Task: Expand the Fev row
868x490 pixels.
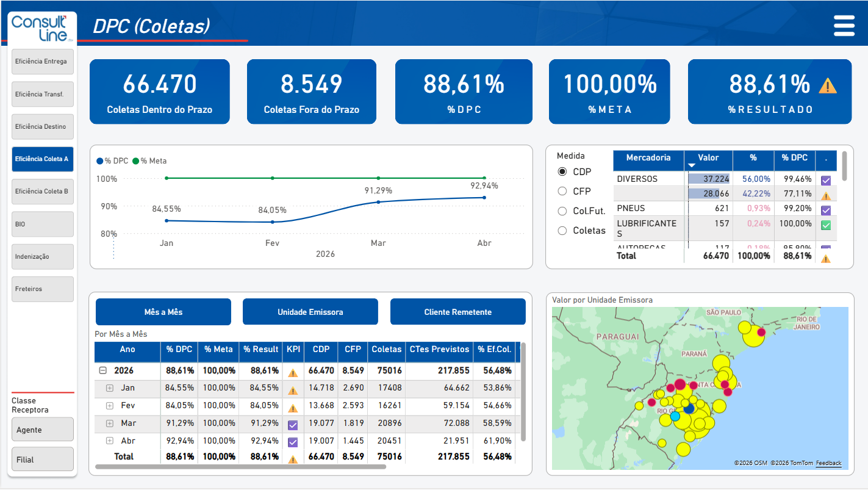Action: (110, 406)
